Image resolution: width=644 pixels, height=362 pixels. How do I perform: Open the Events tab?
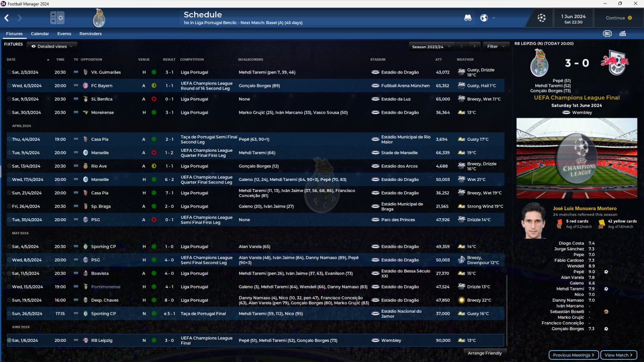pyautogui.click(x=64, y=34)
